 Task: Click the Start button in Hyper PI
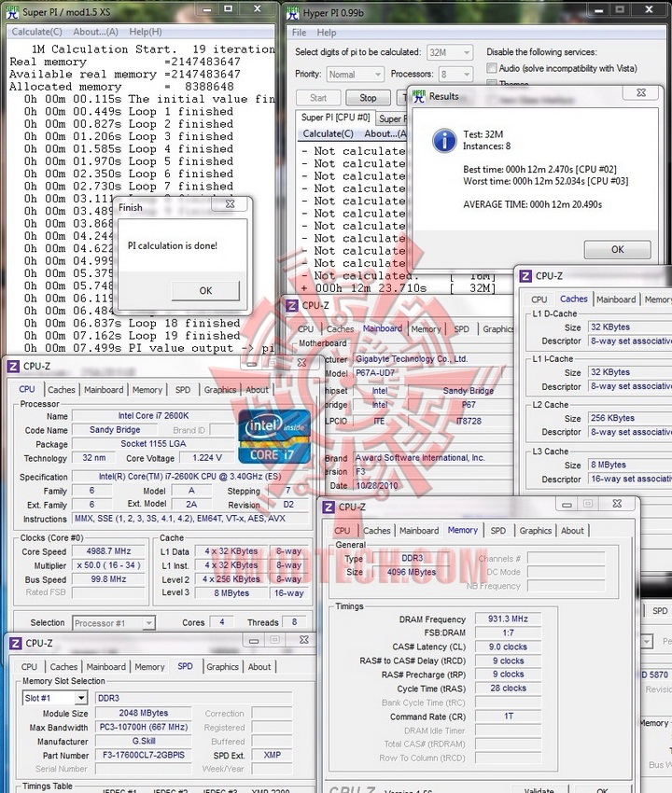click(318, 98)
